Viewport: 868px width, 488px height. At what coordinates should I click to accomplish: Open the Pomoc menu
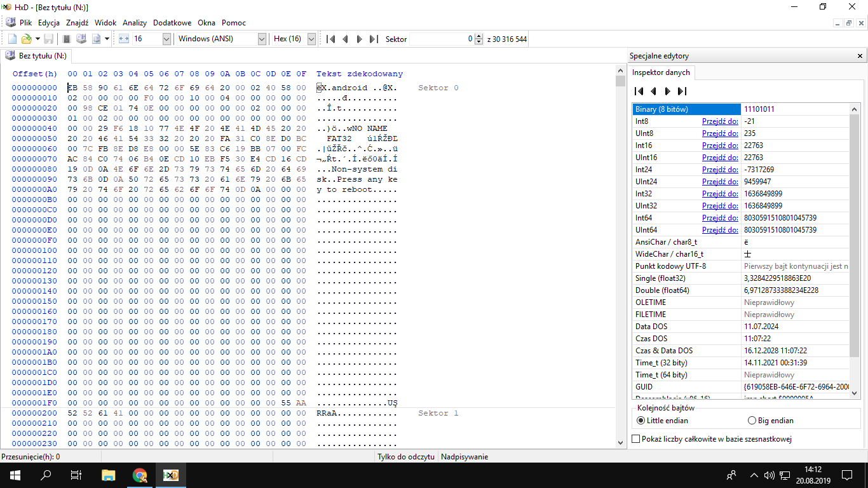coord(234,22)
